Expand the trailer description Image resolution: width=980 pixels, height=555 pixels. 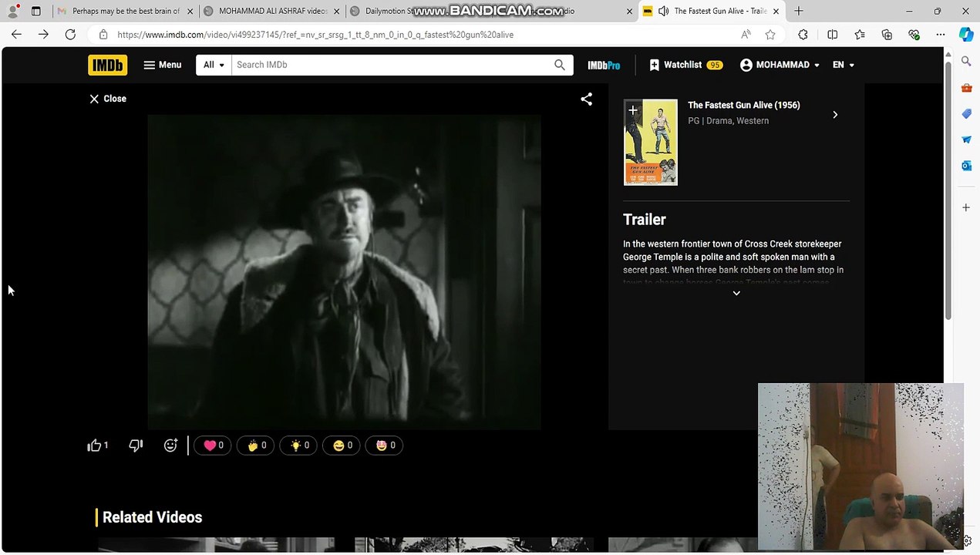(736, 293)
